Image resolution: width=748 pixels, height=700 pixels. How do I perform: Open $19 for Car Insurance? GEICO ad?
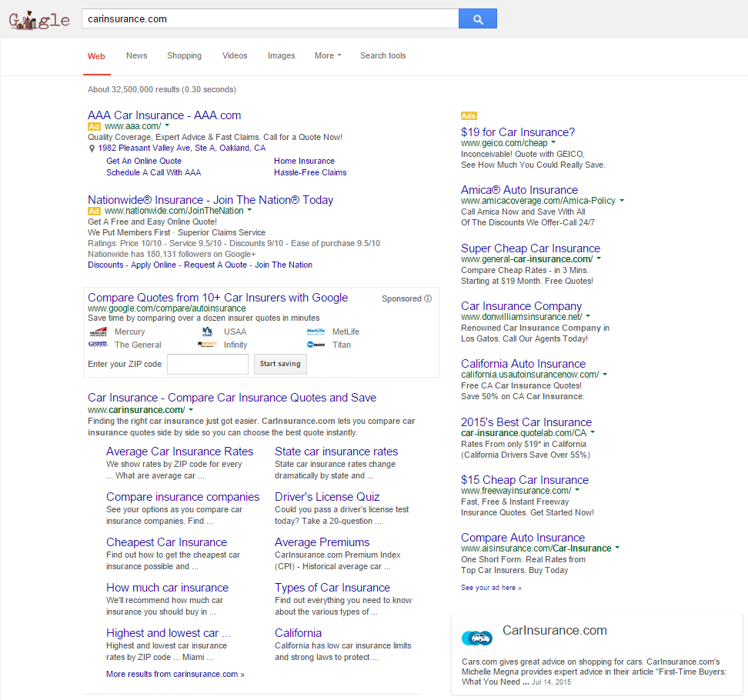click(518, 132)
